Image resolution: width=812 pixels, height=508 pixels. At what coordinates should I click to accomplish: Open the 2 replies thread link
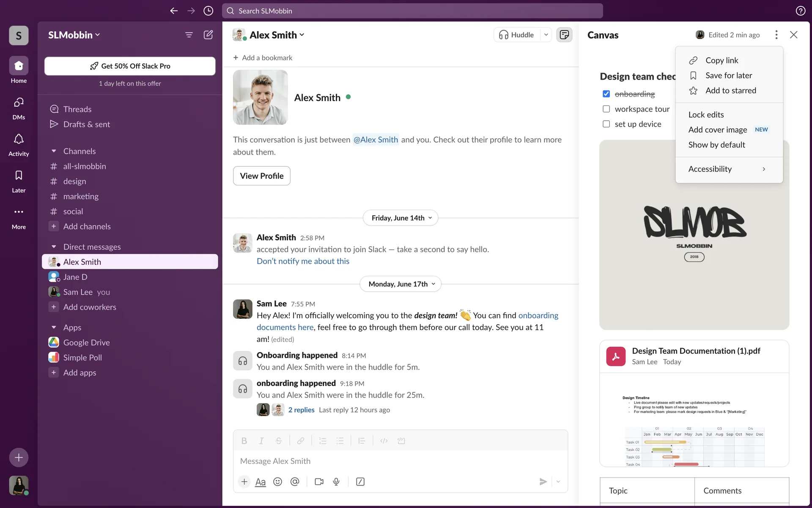[301, 410]
